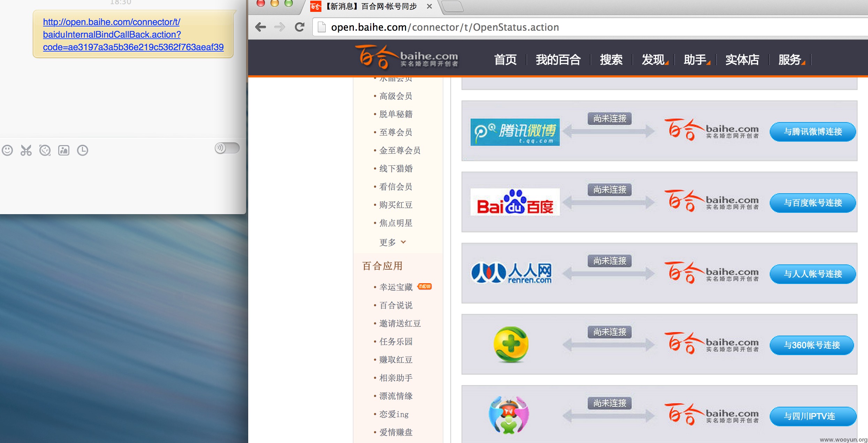Go forward in the browser
Screen dimensions: 868x443
[x=280, y=27]
